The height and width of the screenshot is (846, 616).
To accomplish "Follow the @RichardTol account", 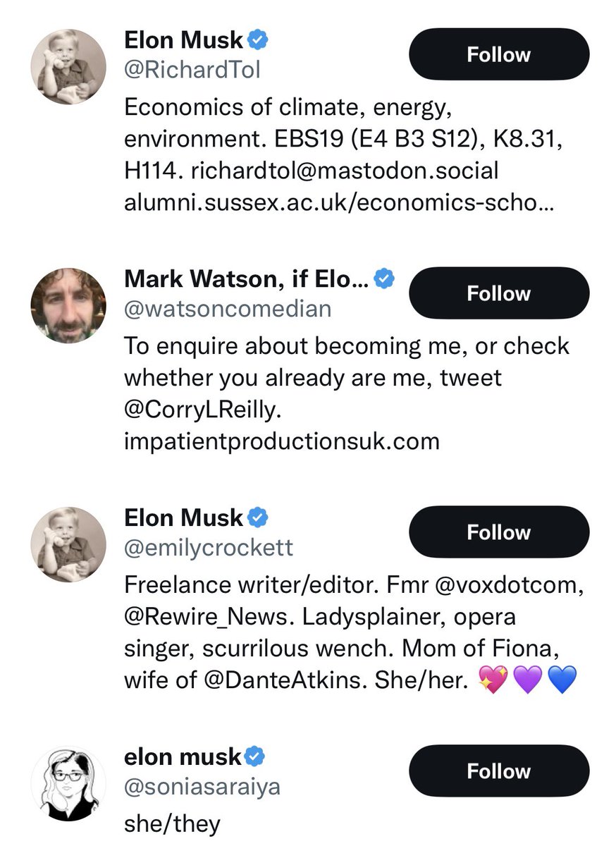I will [498, 56].
